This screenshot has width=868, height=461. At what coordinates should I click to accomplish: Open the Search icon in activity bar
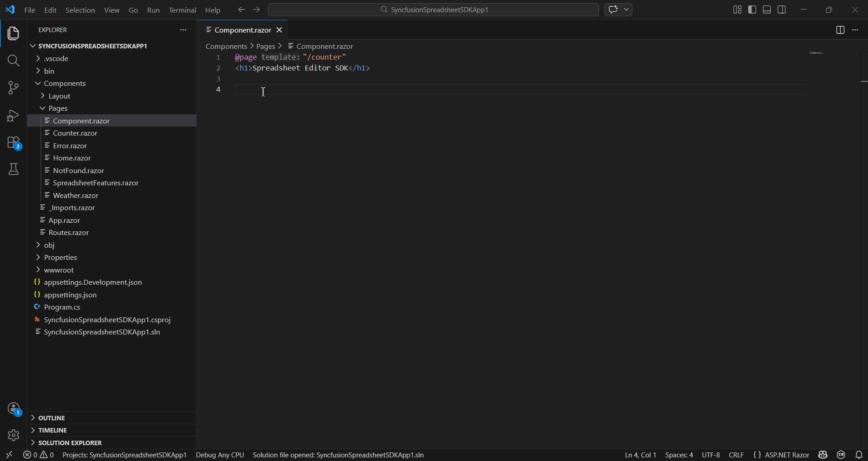13,60
